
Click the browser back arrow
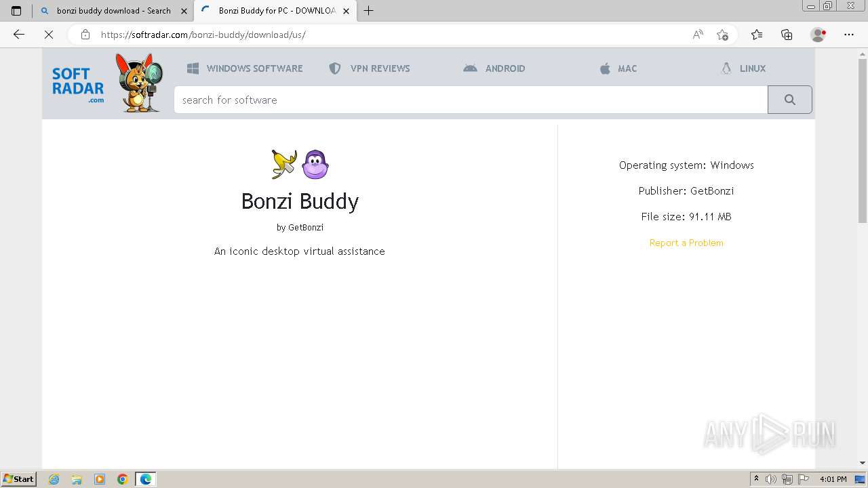click(x=19, y=35)
